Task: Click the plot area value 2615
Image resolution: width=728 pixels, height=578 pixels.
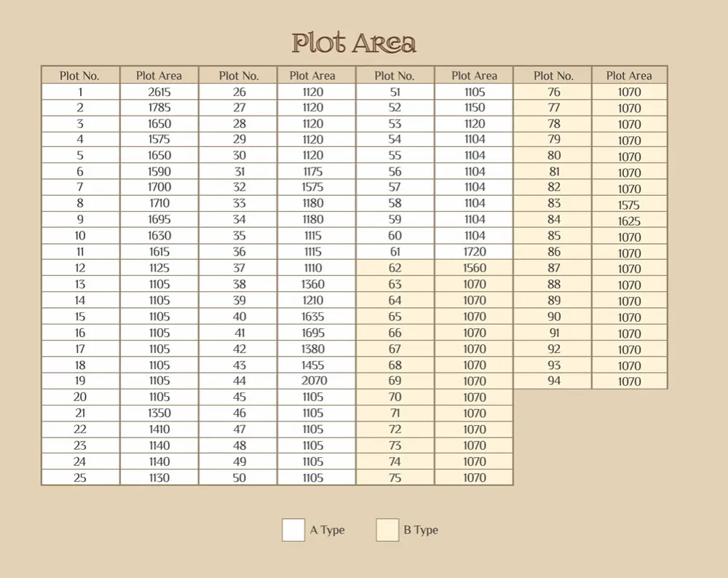Action: (159, 92)
